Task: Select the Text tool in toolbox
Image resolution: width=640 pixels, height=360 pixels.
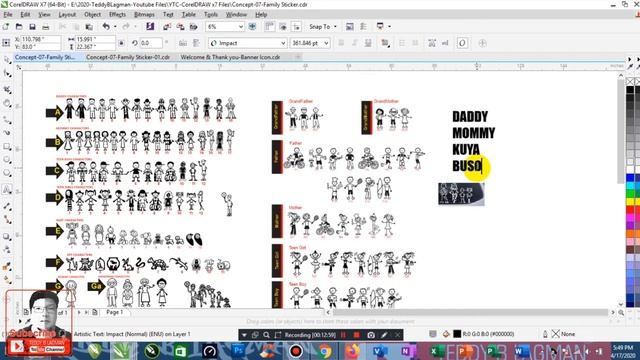Action: pos(7,190)
